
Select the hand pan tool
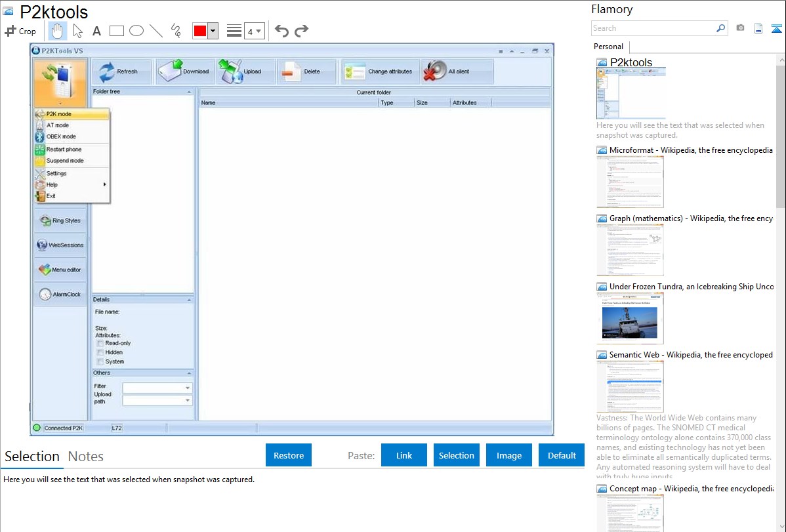(x=58, y=31)
